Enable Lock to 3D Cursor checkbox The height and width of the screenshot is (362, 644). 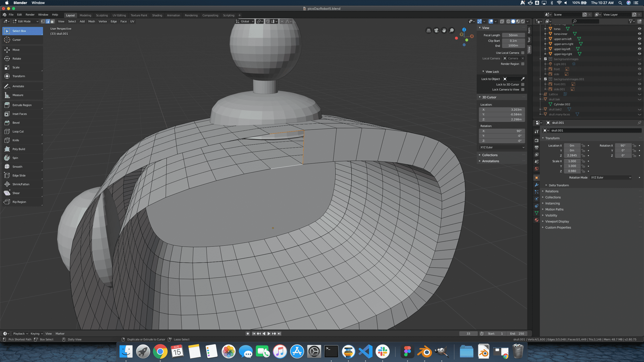tap(523, 84)
